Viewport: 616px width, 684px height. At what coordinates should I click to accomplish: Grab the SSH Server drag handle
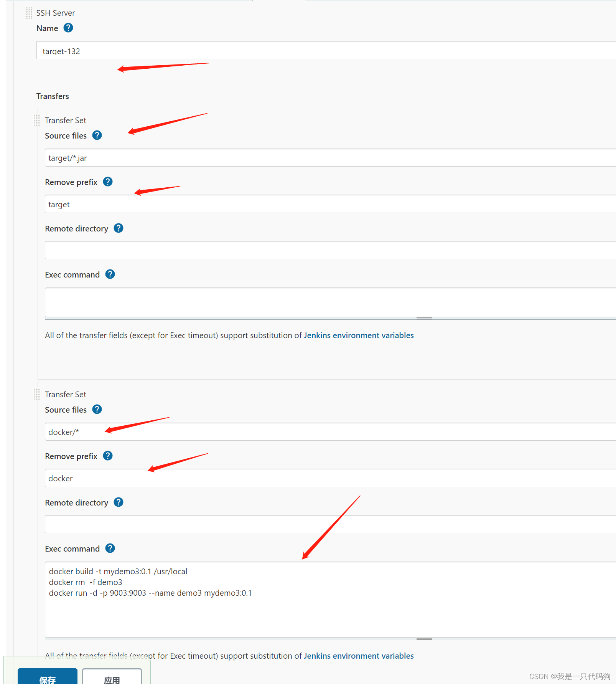(x=28, y=13)
